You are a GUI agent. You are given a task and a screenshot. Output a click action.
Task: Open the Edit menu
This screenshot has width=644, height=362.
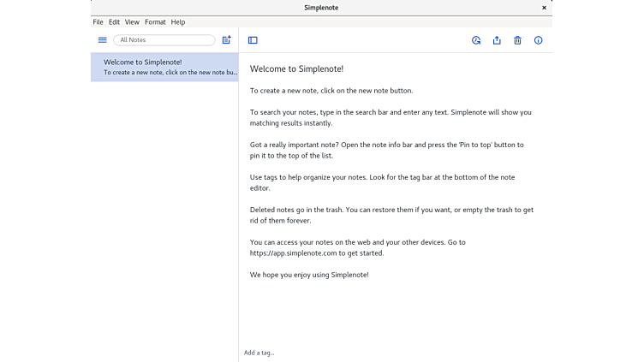coord(114,22)
